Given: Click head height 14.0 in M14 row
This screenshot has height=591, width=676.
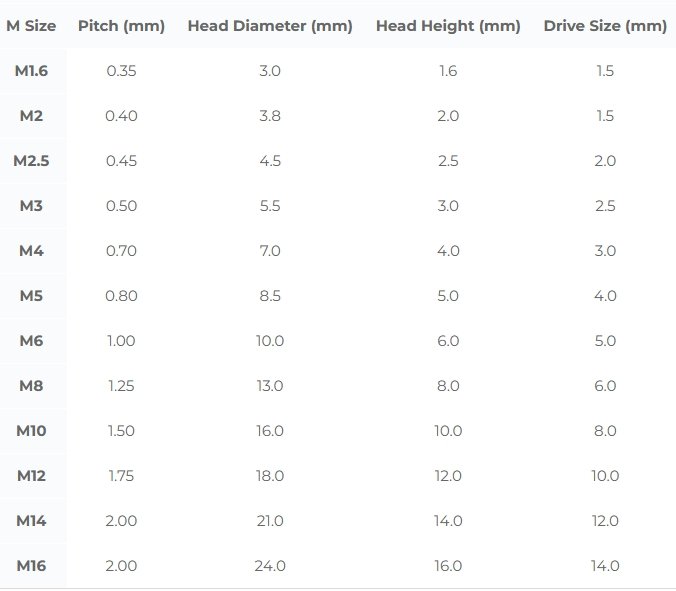Looking at the screenshot, I should (448, 521).
